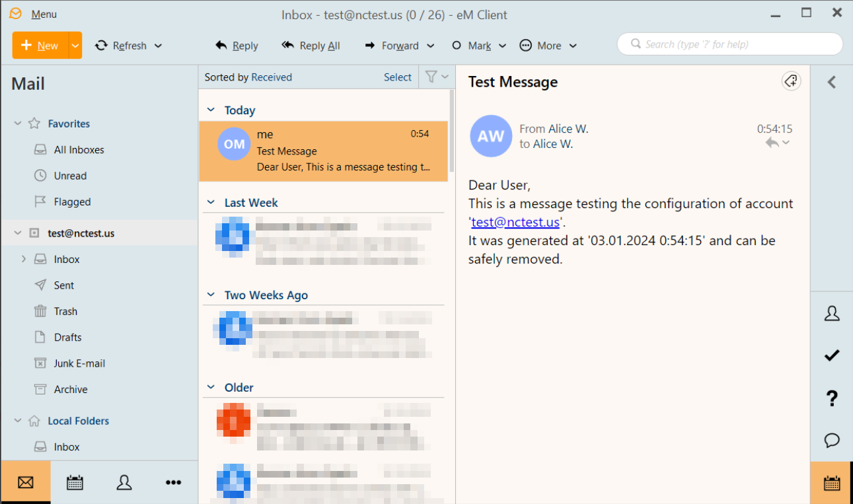This screenshot has height=504, width=853.
Task: Collapse the Today group
Action: click(x=211, y=110)
